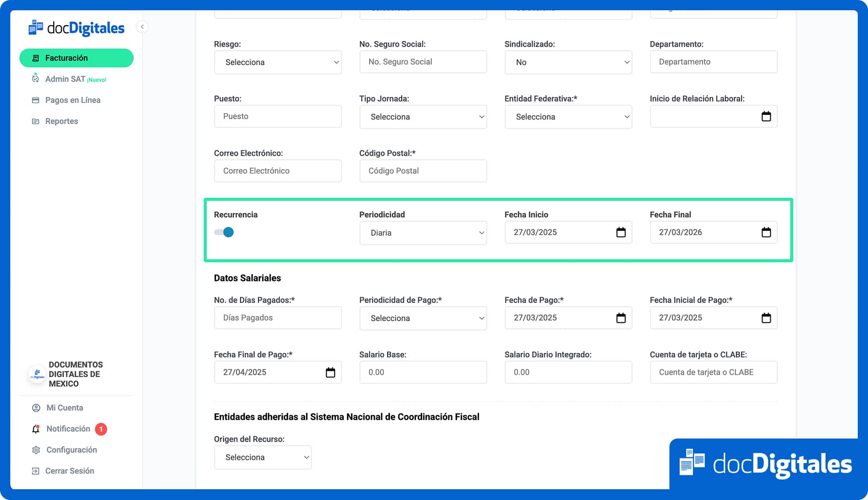The image size is (868, 500).
Task: Click the Departamento field
Action: [x=713, y=62]
